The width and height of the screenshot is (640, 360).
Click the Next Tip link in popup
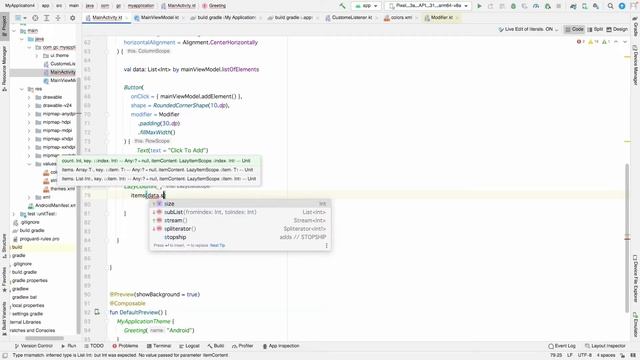click(x=217, y=246)
